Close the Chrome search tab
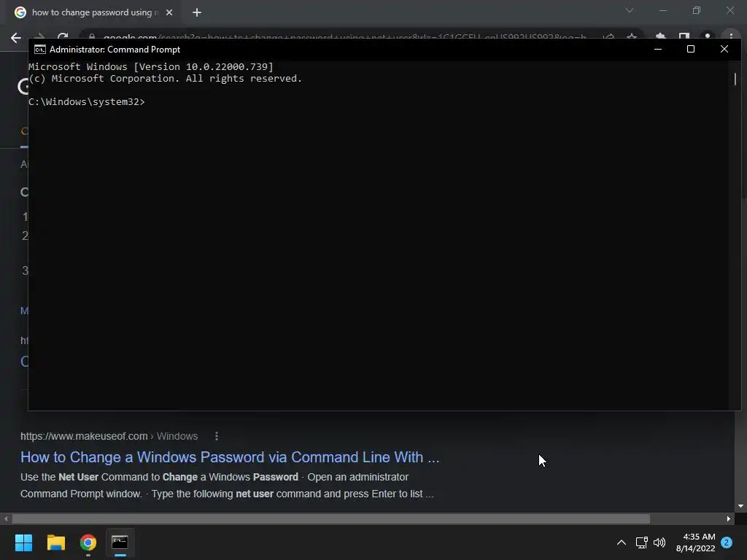The image size is (747, 560). 169,12
